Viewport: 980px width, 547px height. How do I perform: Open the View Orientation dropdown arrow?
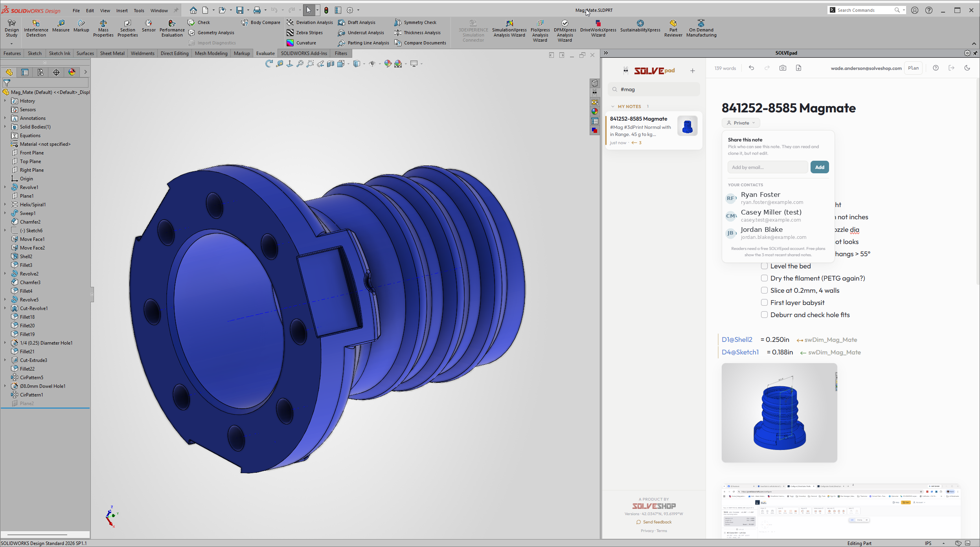coord(348,64)
